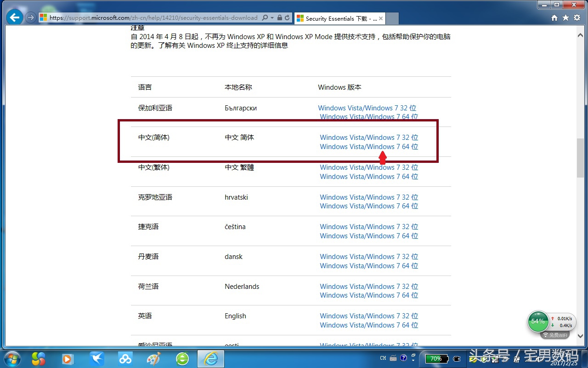This screenshot has width=588, height=368.
Task: Open the address bar search dropdown arrow
Action: click(x=272, y=18)
